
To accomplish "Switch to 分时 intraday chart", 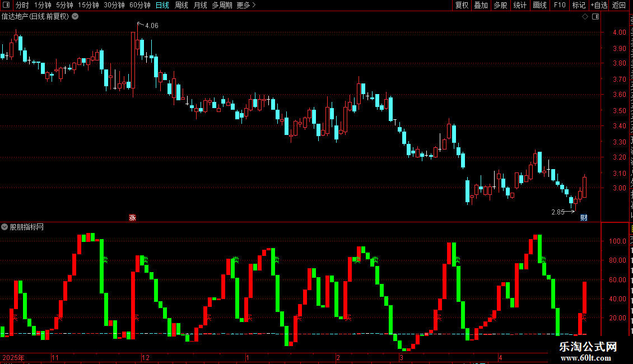I will pyautogui.click(x=22, y=5).
